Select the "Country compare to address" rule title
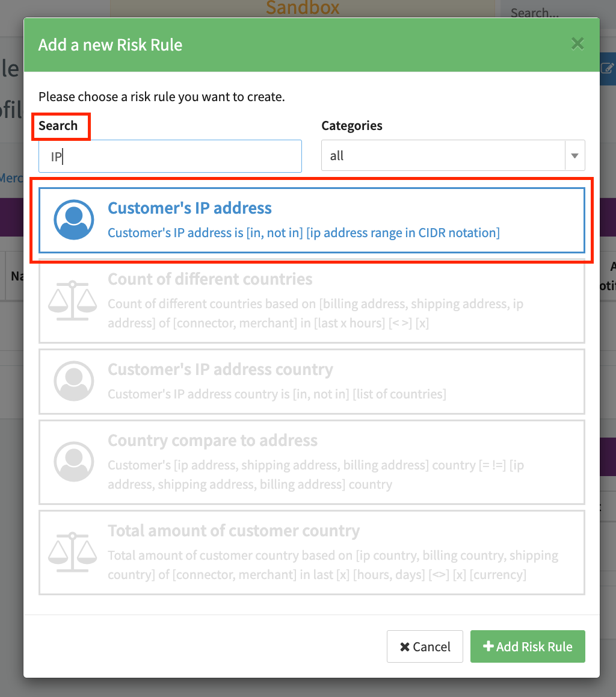Image resolution: width=616 pixels, height=697 pixels. click(212, 441)
